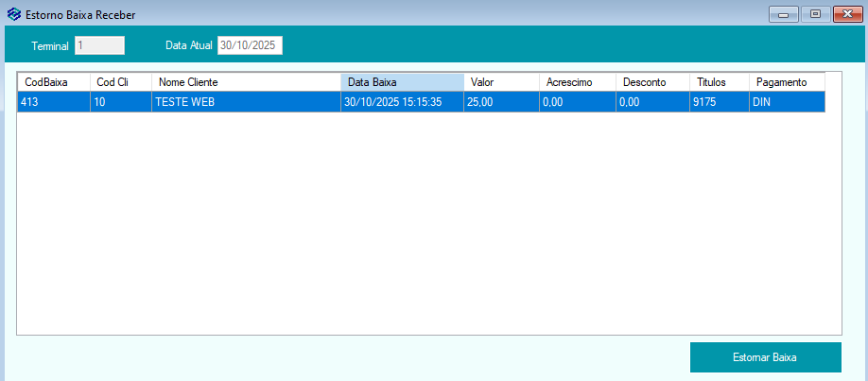Screen dimensions: 868x381
Task: Focus the Data Atual date field
Action: point(250,45)
